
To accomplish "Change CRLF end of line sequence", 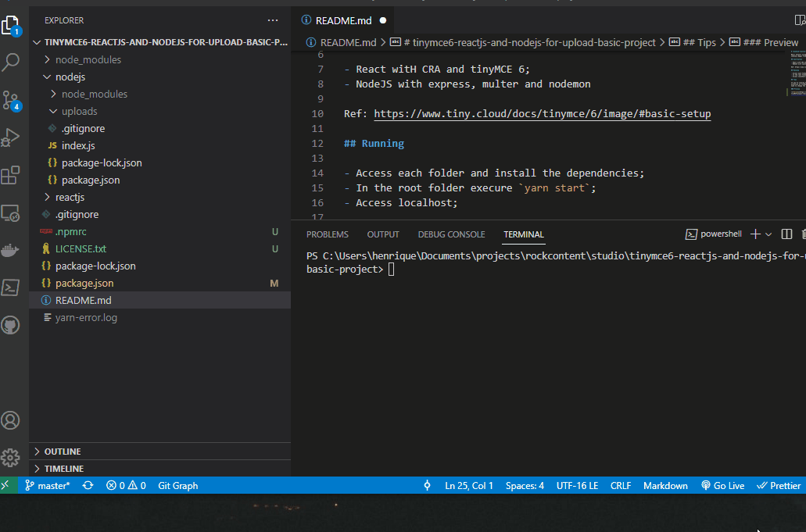I will (621, 485).
